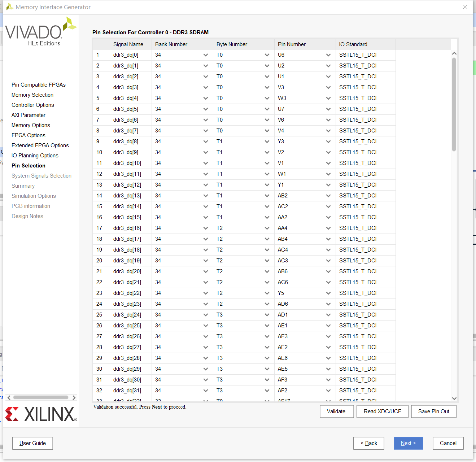
Task: Open Bank Number dropdown for ddr3_dq[10]
Action: tap(206, 163)
